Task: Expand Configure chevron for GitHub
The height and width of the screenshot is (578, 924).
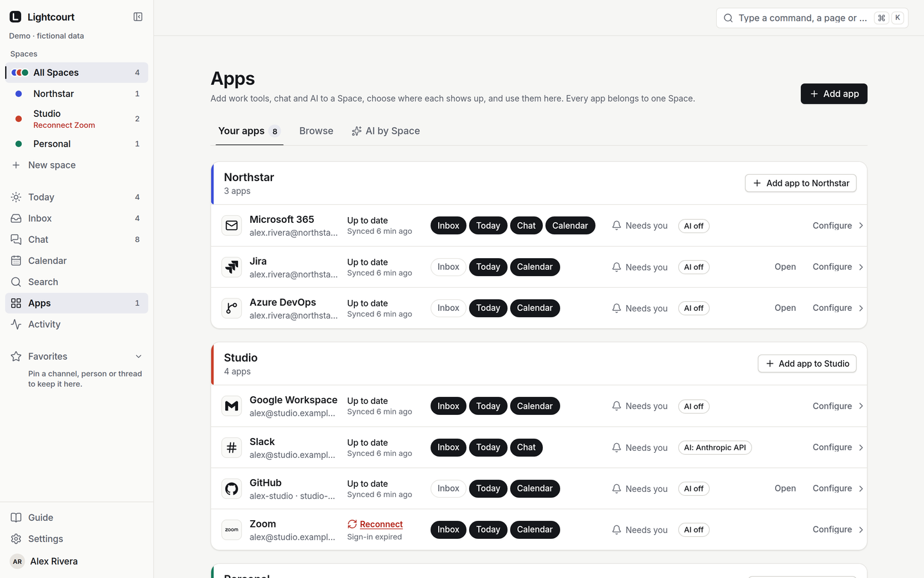Action: click(861, 489)
